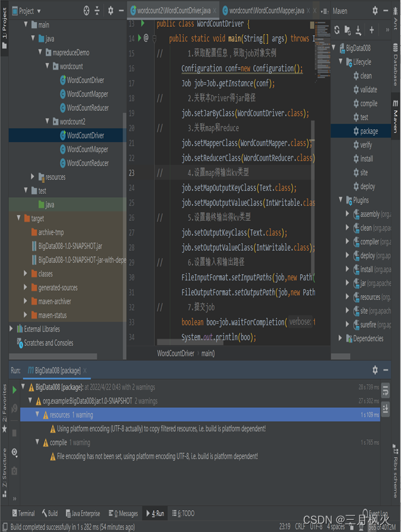
Task: Open the Maven tool window side tab
Action: tap(396, 117)
